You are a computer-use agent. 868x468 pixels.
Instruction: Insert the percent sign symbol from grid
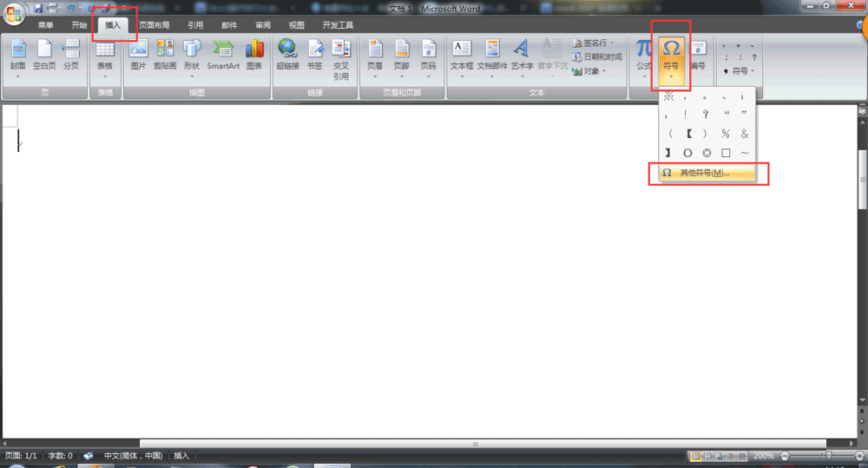[726, 134]
